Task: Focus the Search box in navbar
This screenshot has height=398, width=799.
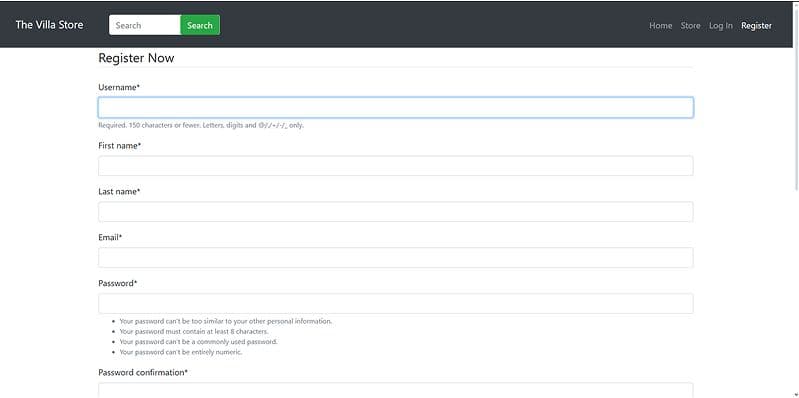Action: [145, 25]
